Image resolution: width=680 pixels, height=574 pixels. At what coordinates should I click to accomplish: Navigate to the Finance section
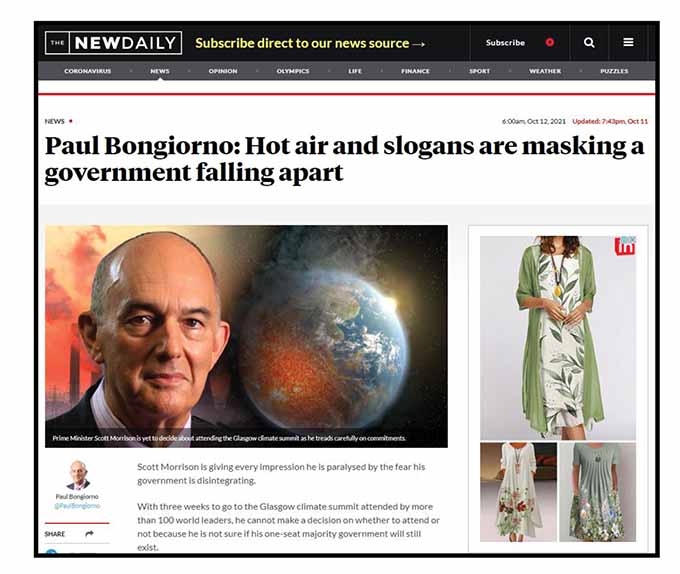(x=415, y=71)
